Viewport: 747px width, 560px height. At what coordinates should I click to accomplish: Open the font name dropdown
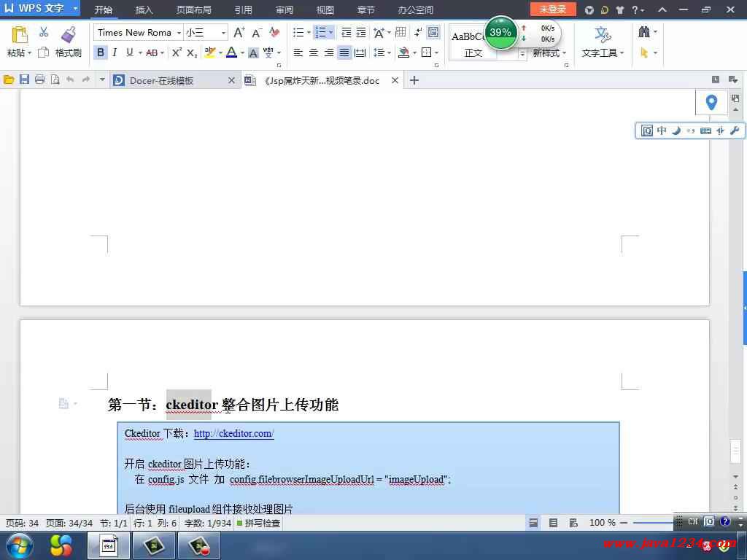pyautogui.click(x=179, y=33)
